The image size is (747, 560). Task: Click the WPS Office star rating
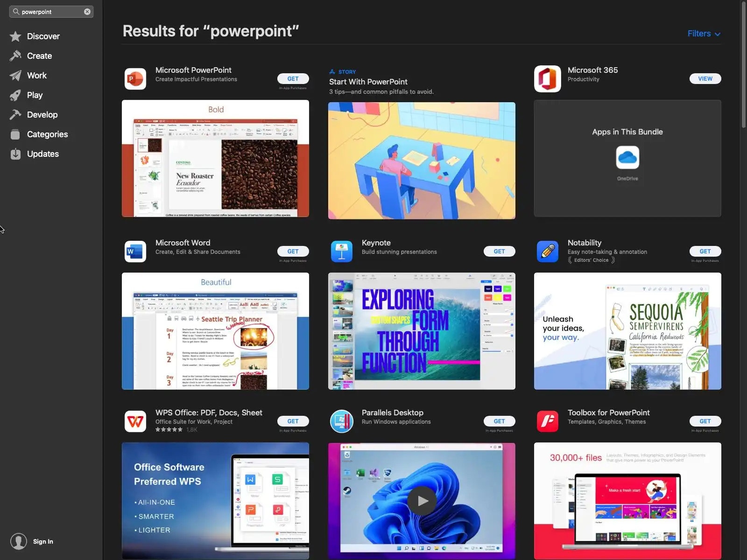(x=169, y=430)
